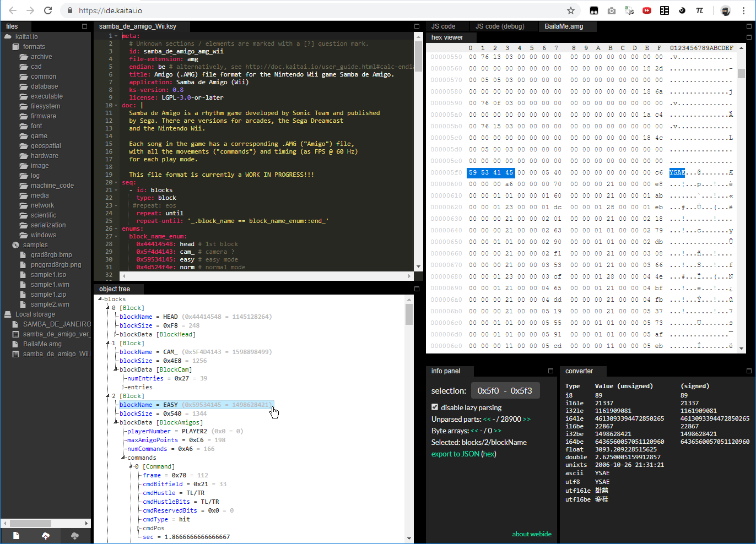
Task: Maximize the object tree panel
Action: point(417,289)
